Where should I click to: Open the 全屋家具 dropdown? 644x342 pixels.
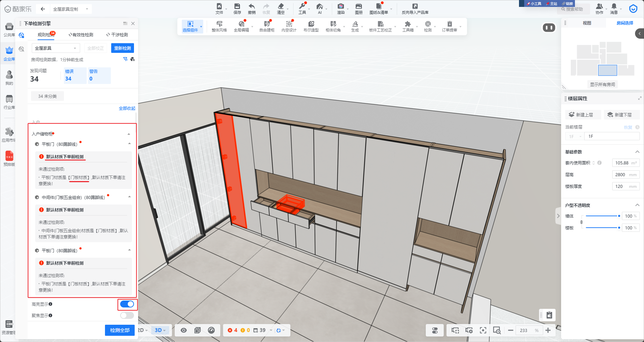point(56,48)
